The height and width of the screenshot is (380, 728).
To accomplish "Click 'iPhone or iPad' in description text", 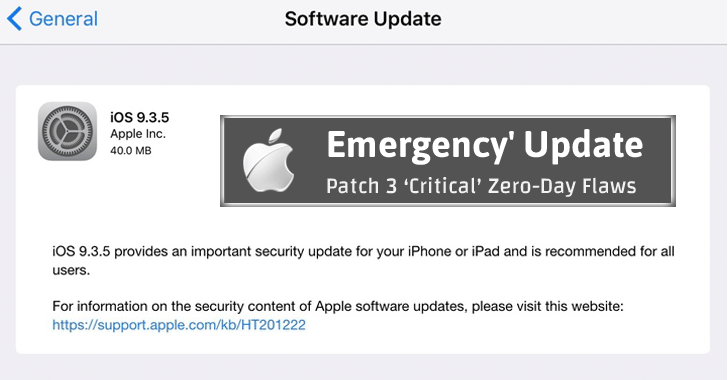I will [x=454, y=251].
